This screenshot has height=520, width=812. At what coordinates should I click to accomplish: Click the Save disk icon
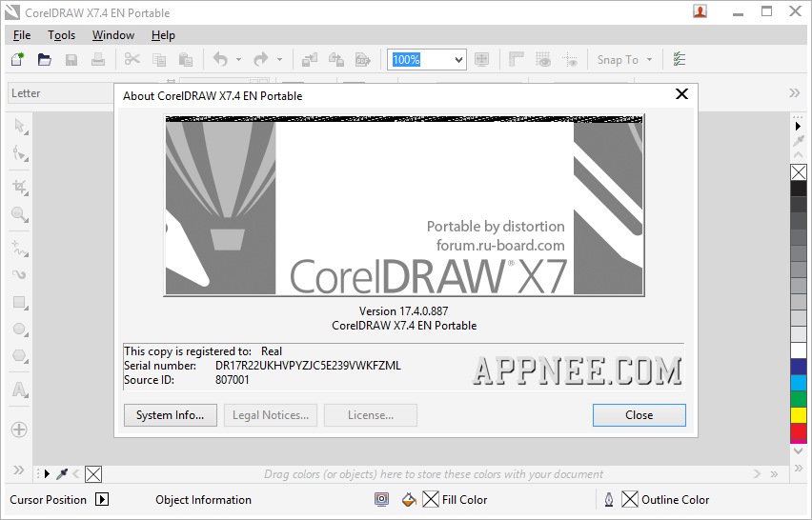tap(71, 60)
